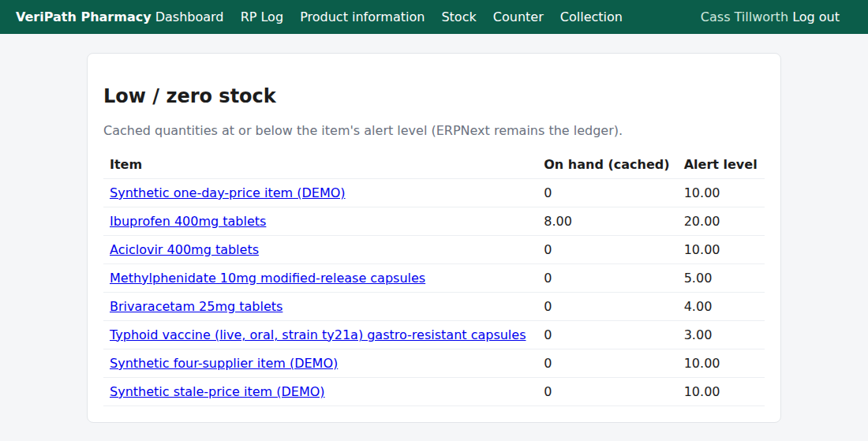Click Ibuprofen's on hand value 8.00
The image size is (868, 441).
557,222
